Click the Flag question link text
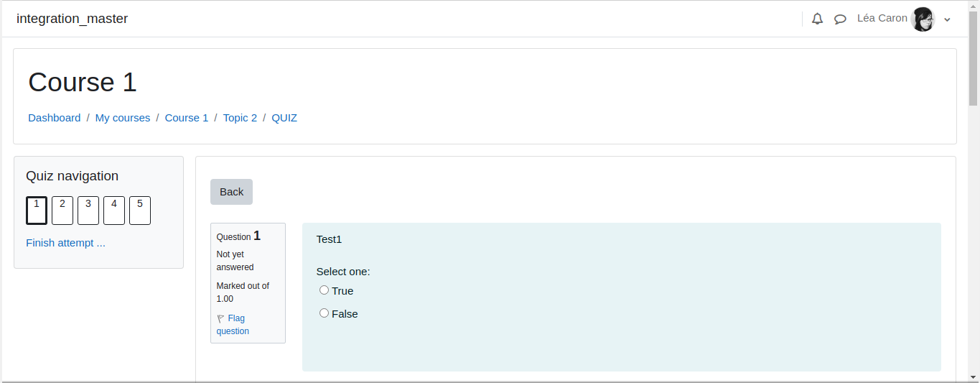The height and width of the screenshot is (383, 980). [x=233, y=325]
